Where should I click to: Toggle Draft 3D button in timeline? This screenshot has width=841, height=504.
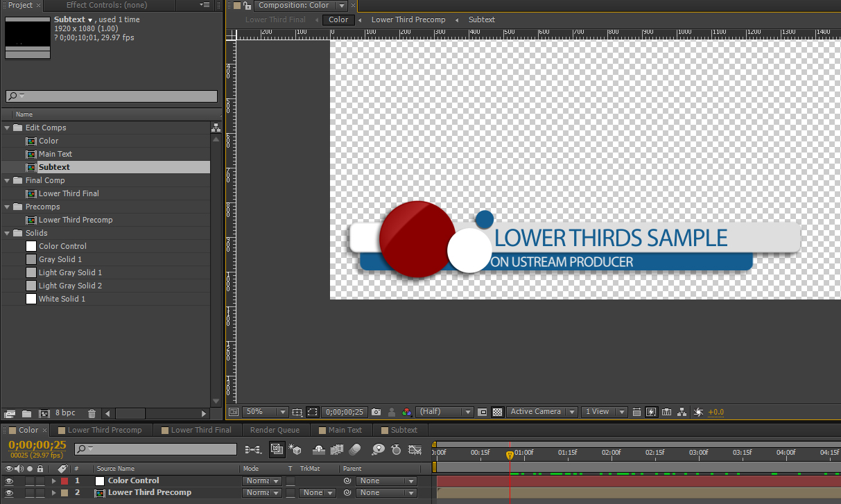click(295, 450)
